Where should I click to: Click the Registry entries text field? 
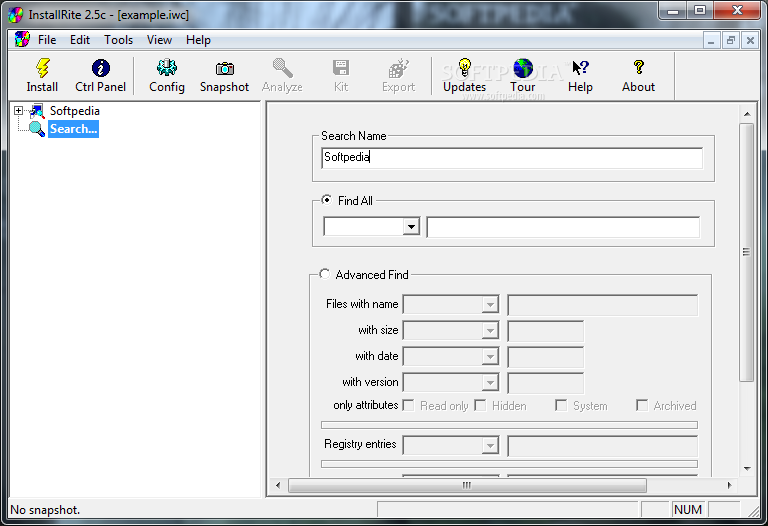pos(602,445)
